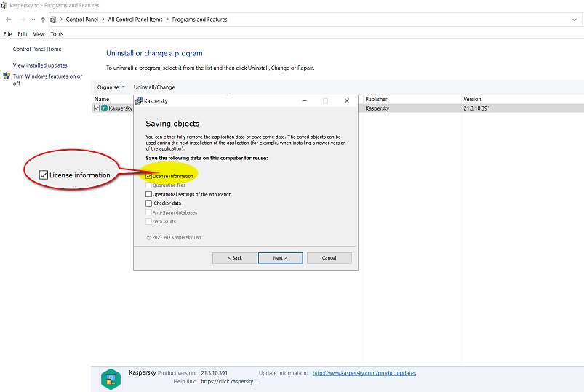The width and height of the screenshot is (584, 392).
Task: Open Turn Windows features on or off
Action: 48,80
